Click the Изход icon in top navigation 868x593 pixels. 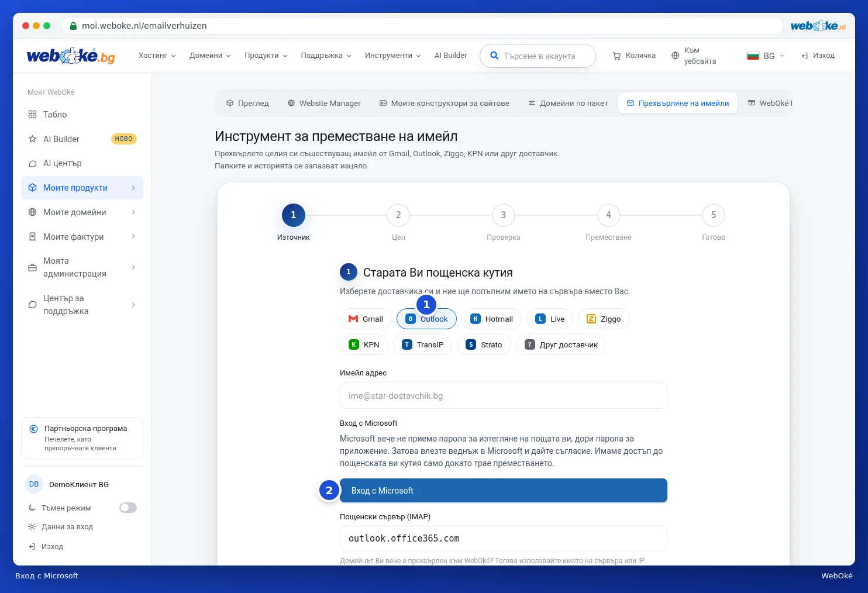point(805,56)
